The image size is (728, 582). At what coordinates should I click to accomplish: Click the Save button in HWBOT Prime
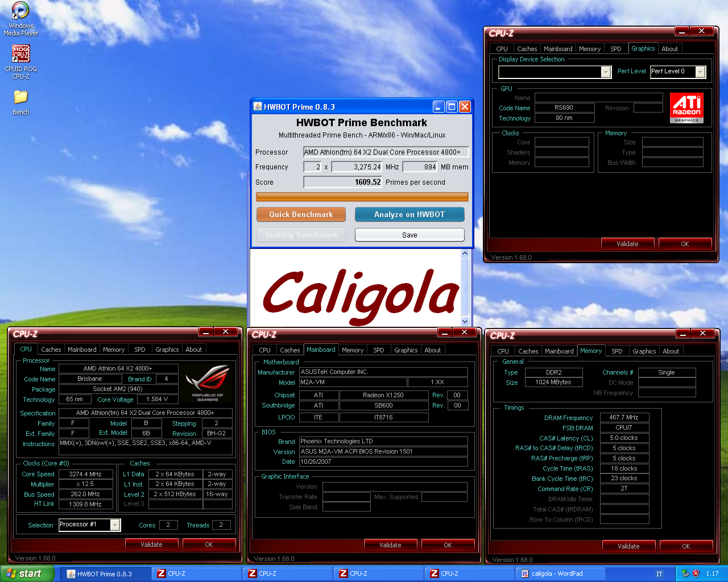[x=409, y=235]
